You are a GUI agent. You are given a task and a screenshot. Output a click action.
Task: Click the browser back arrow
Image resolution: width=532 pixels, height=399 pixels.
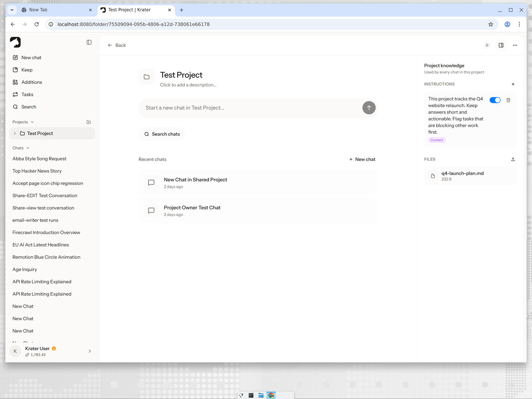tap(13, 24)
